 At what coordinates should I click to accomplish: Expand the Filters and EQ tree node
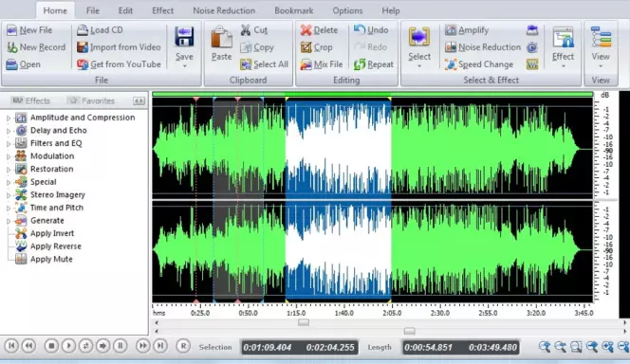point(8,144)
